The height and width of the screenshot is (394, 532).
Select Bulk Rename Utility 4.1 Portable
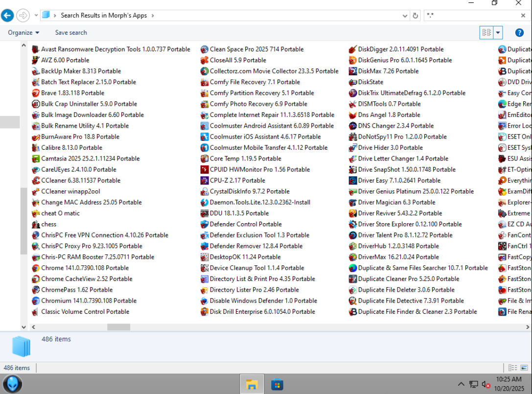(x=85, y=126)
